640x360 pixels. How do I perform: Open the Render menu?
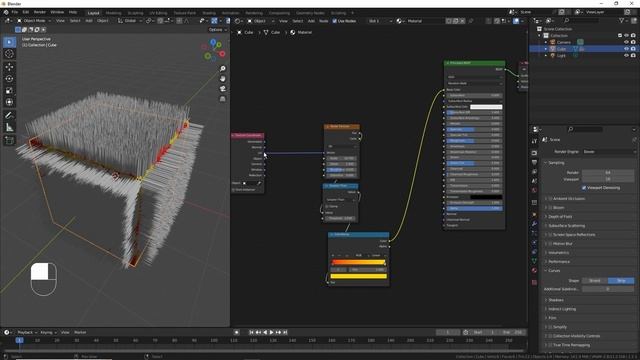click(40, 12)
